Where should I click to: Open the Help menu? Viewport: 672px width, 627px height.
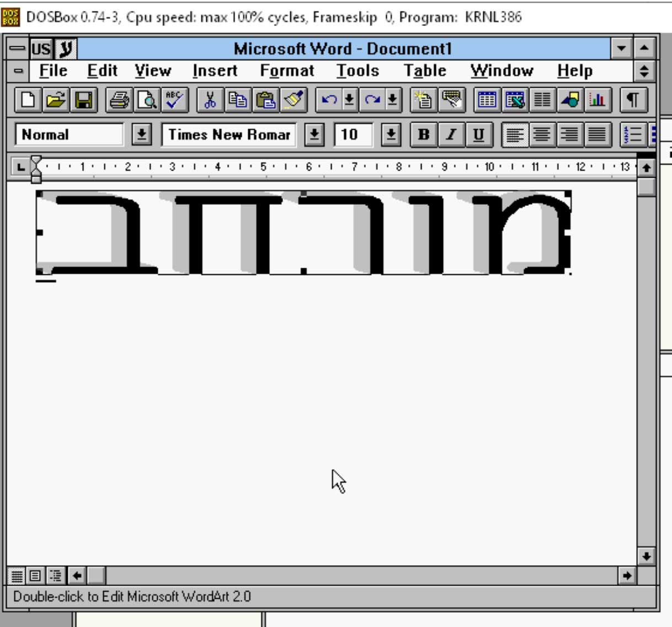(574, 71)
